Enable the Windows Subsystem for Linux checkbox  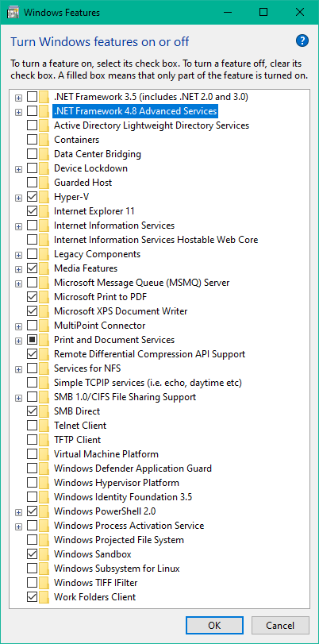pos(32,569)
